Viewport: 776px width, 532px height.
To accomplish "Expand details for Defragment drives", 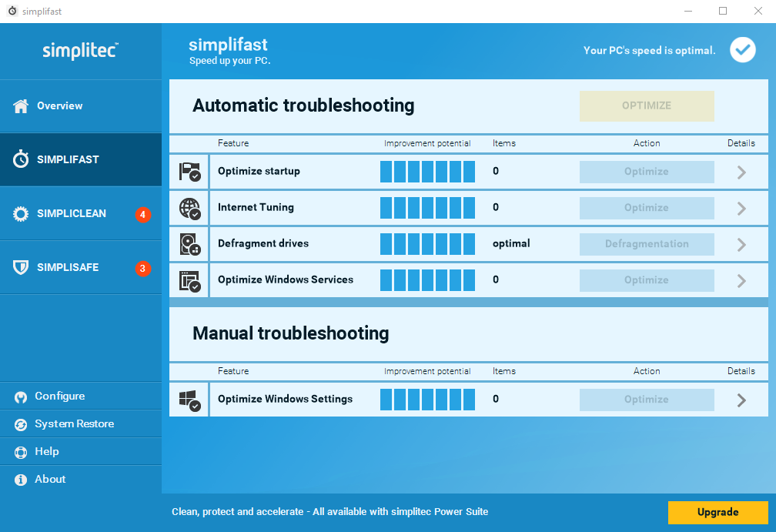I will [x=741, y=245].
